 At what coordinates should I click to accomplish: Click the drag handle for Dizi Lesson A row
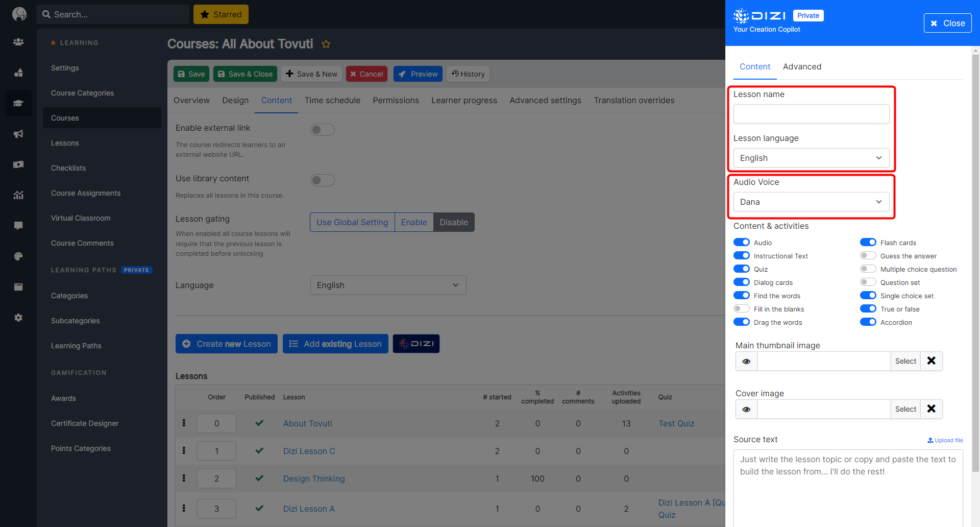click(184, 508)
